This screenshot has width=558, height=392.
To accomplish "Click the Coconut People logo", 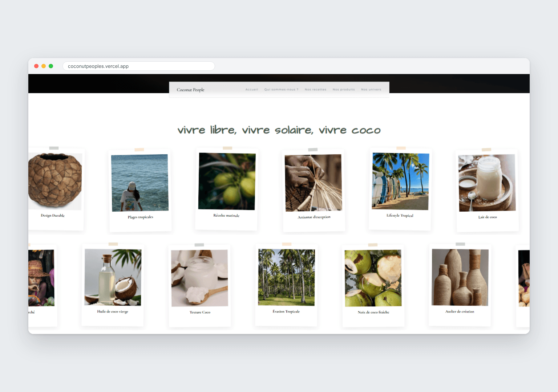I will (x=190, y=90).
